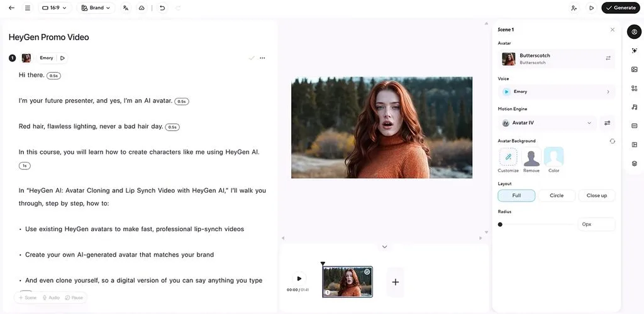Open the captions sidebar icon
This screenshot has height=314, width=644.
tap(634, 126)
